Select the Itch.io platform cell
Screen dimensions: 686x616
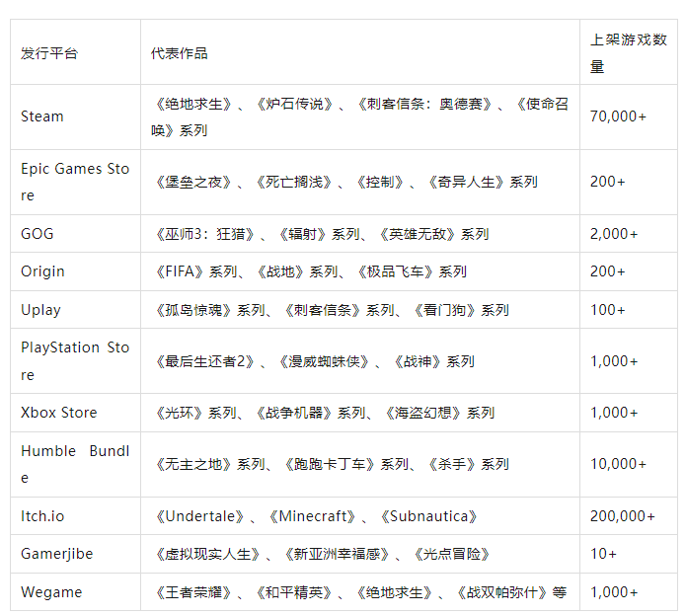75,516
